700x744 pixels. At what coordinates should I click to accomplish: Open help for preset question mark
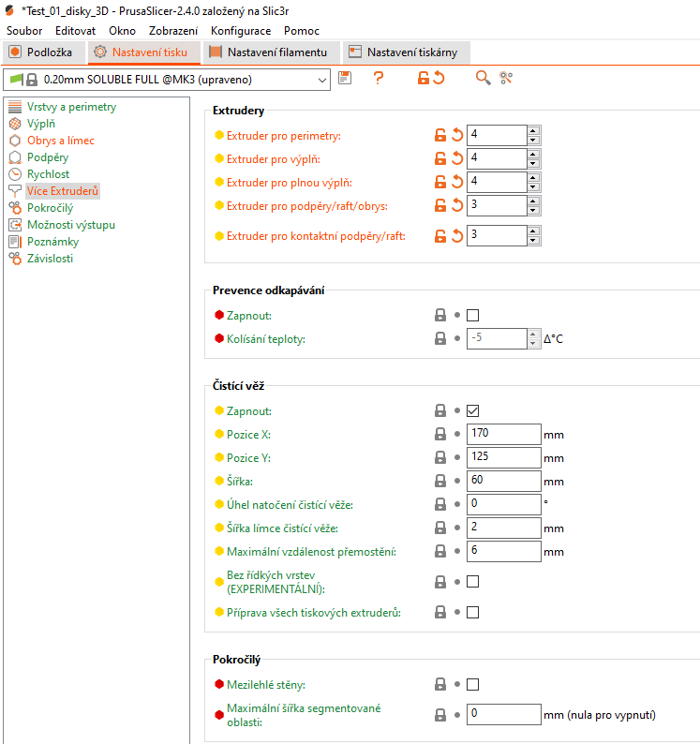click(x=379, y=78)
